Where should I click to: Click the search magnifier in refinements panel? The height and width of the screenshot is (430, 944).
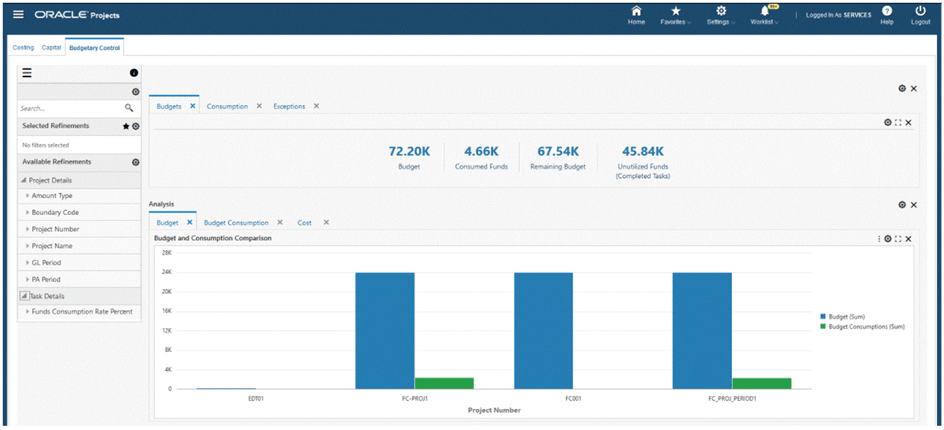[x=129, y=108]
